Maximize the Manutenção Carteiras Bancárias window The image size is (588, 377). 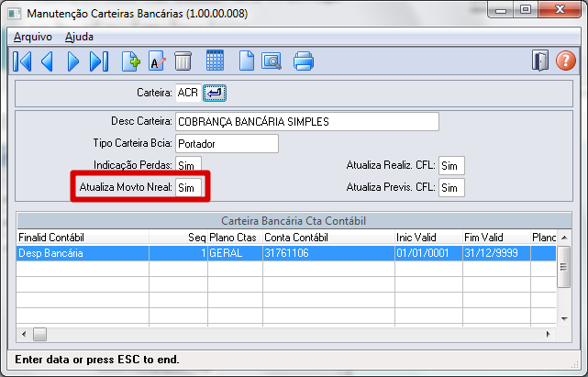click(526, 10)
